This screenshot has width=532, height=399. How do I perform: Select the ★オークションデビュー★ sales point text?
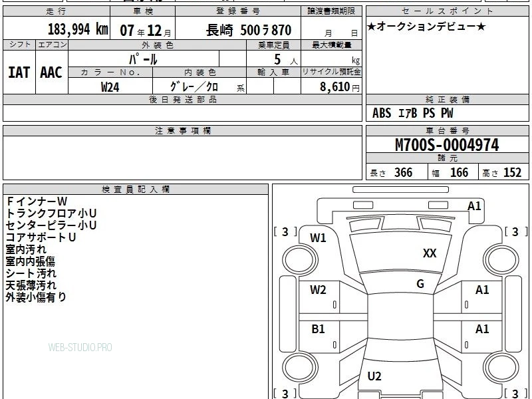[x=426, y=27]
